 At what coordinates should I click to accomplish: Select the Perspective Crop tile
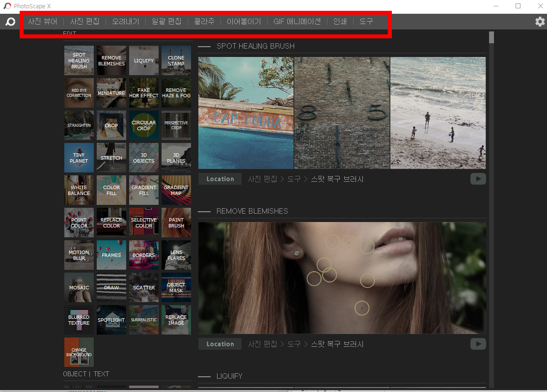tap(176, 125)
